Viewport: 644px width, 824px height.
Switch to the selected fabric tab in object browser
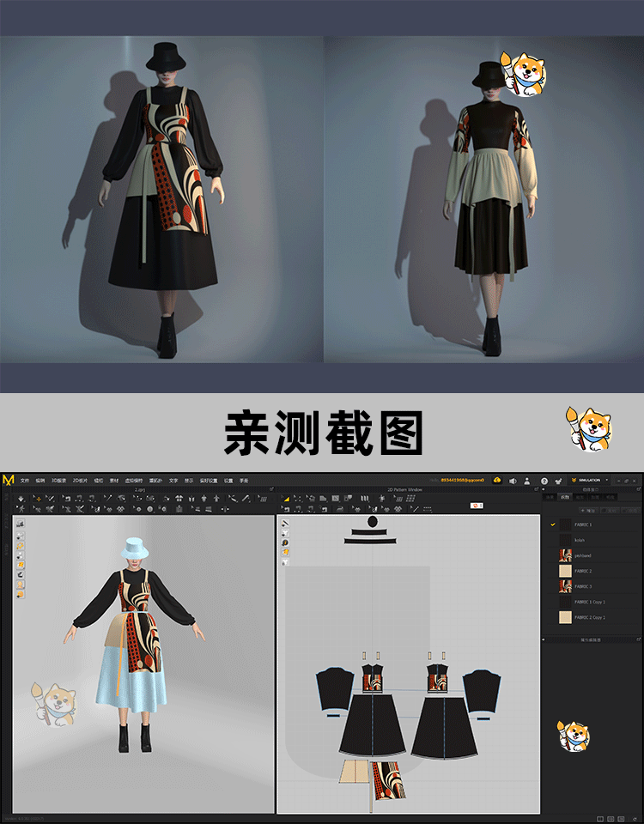tap(565, 497)
